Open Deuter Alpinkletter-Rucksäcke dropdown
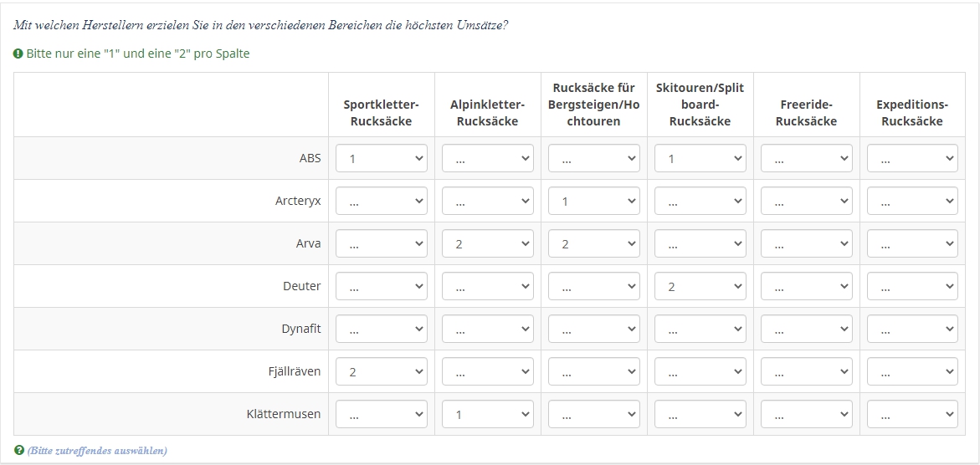Viewport: 980px width, 465px height. click(488, 286)
